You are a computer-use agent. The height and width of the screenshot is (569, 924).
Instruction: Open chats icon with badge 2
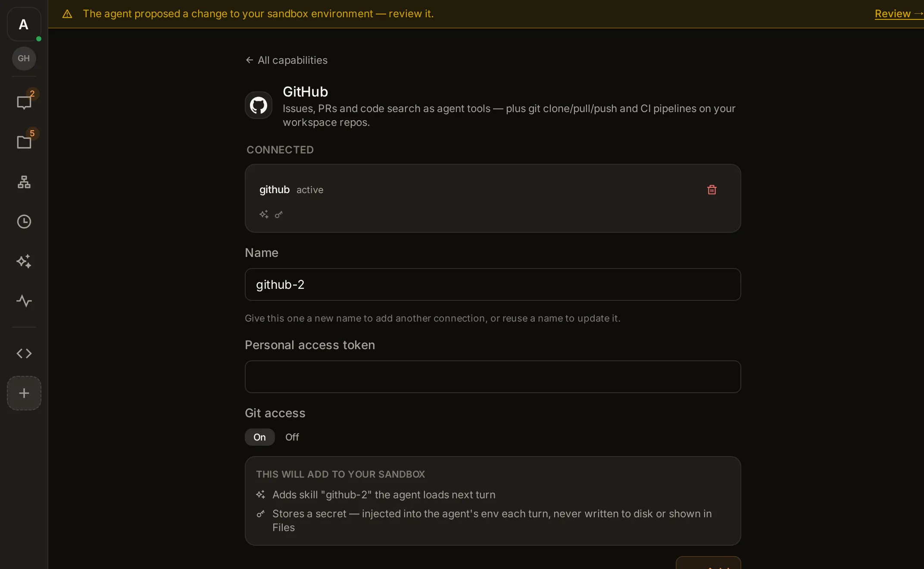[24, 103]
